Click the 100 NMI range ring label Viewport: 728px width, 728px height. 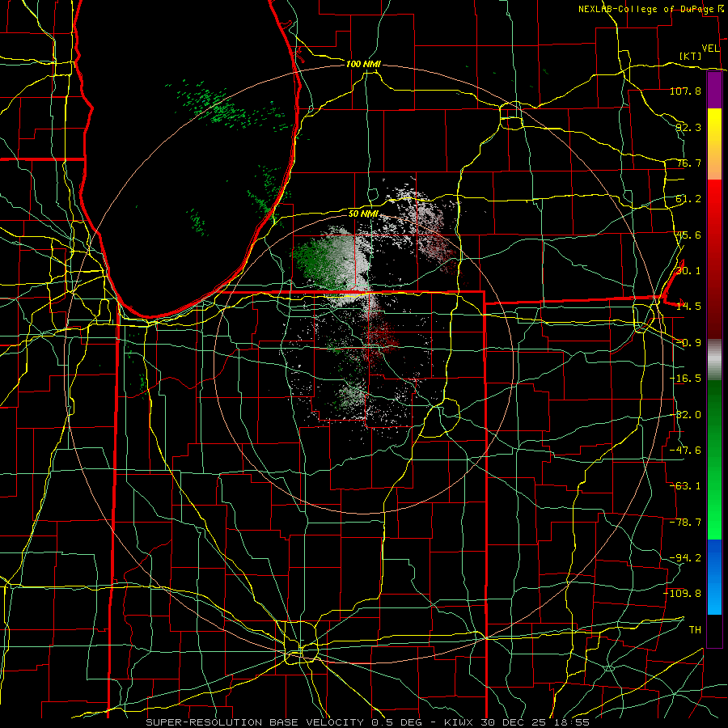(363, 64)
